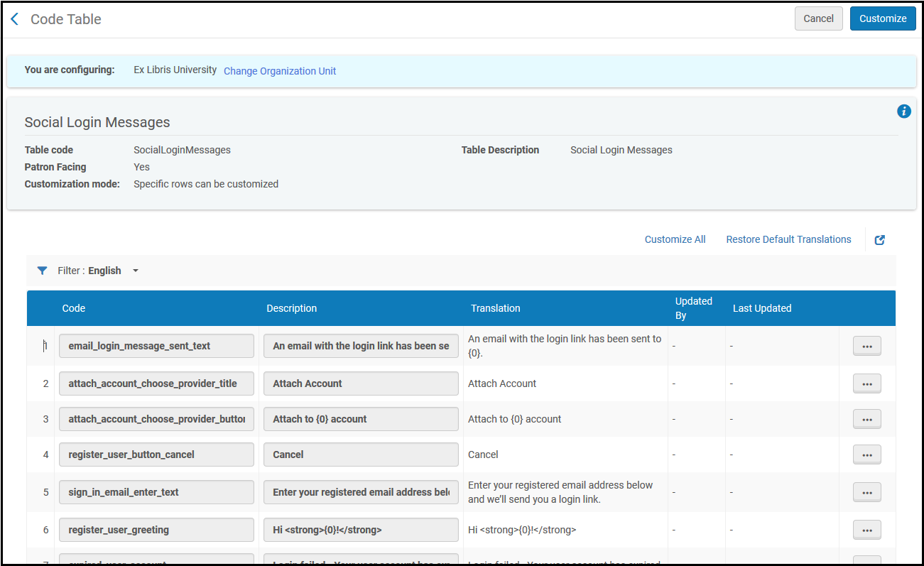The width and height of the screenshot is (924, 566).
Task: Click the sign_in_email_enter_text code field
Action: click(x=156, y=492)
